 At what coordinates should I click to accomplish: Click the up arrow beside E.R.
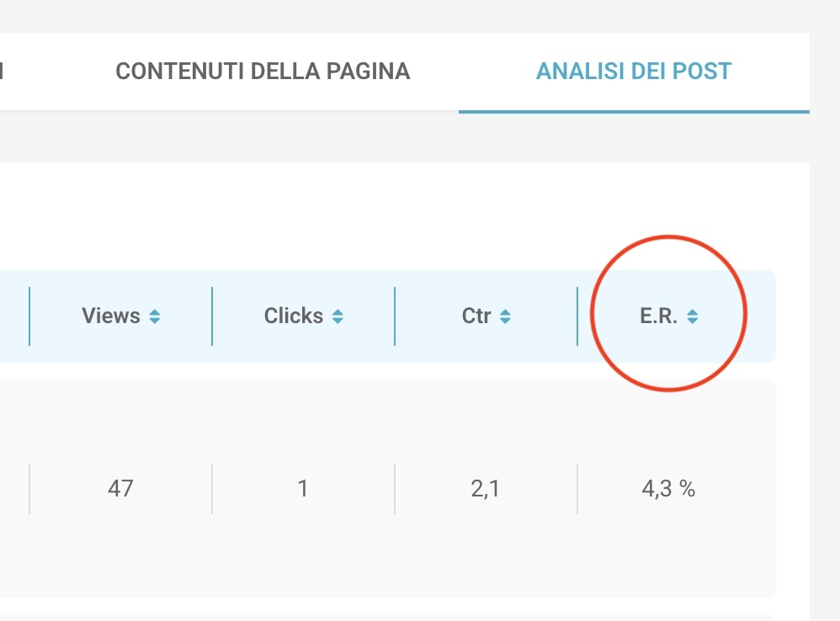[x=692, y=311]
